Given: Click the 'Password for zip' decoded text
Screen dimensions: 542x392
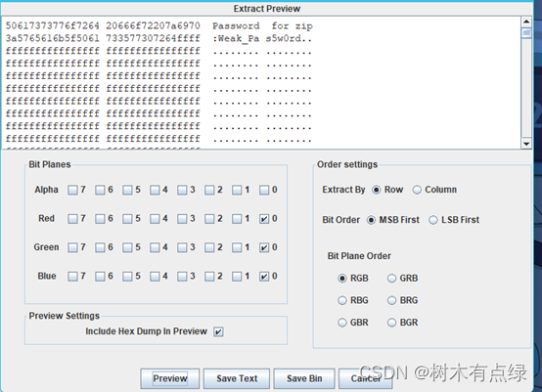Looking at the screenshot, I should tap(262, 25).
